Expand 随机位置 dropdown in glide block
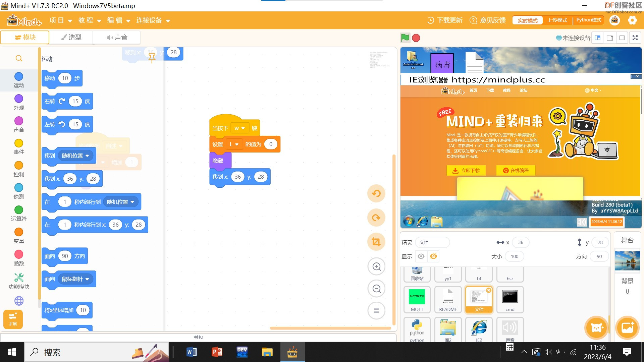The height and width of the screenshot is (362, 644). (x=120, y=202)
